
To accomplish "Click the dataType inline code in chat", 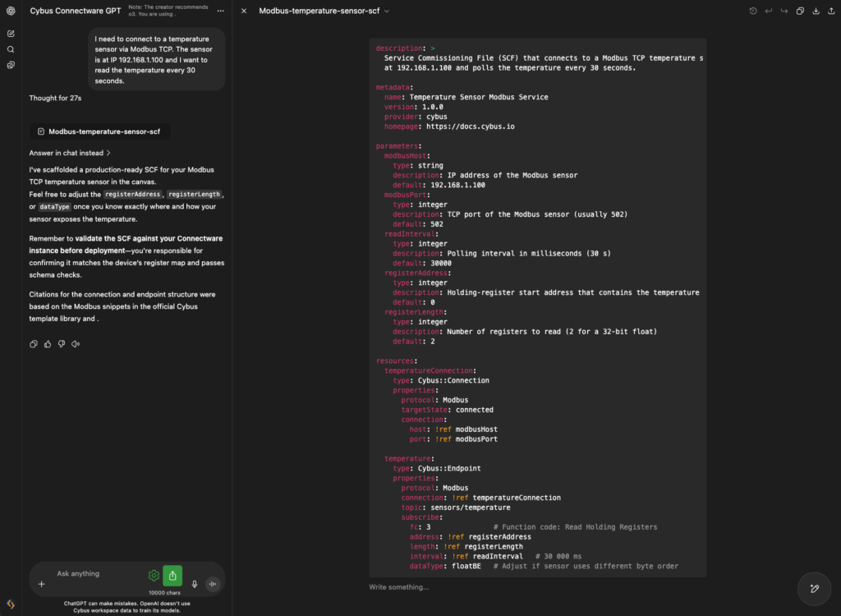I will point(54,207).
